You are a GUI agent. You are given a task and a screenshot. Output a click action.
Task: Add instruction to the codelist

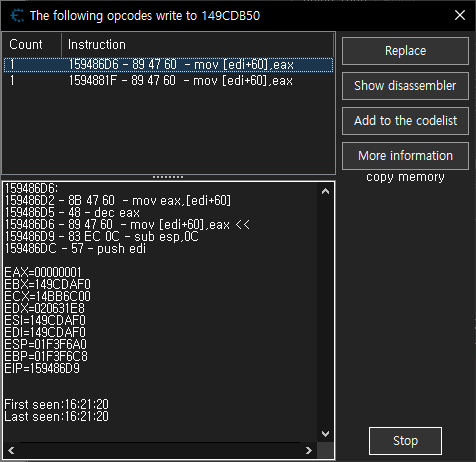(x=405, y=121)
